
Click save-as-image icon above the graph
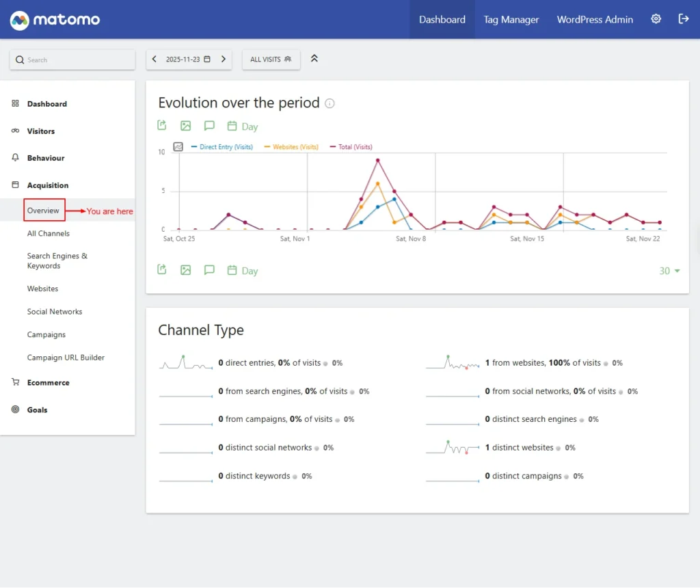click(x=185, y=126)
